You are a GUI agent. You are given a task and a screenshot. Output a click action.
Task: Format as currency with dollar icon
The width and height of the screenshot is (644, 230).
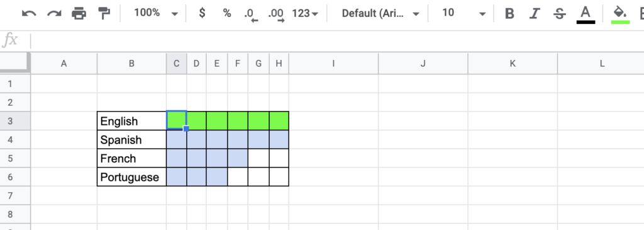[202, 13]
